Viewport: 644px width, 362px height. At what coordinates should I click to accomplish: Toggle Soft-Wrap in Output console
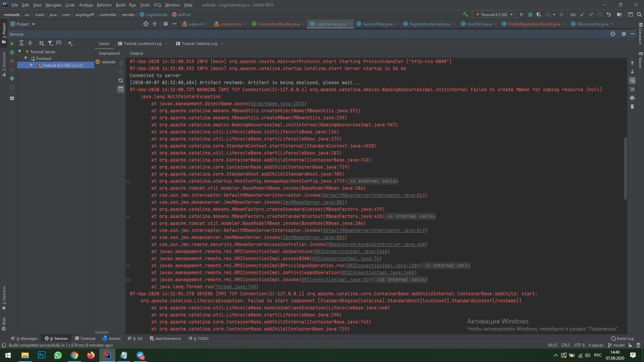point(632,80)
